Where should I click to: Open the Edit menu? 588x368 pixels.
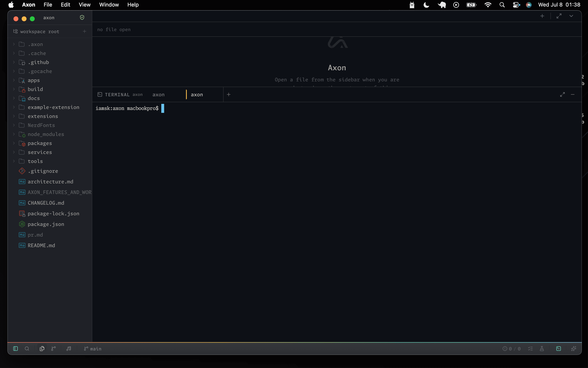(x=65, y=5)
